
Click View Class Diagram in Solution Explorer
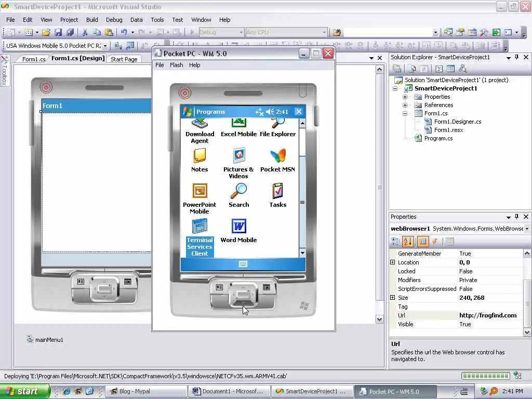462,69
